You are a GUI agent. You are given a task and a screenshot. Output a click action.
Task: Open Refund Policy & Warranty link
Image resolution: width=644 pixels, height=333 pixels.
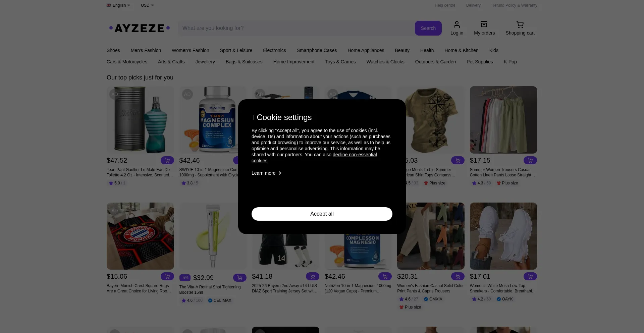(x=514, y=5)
